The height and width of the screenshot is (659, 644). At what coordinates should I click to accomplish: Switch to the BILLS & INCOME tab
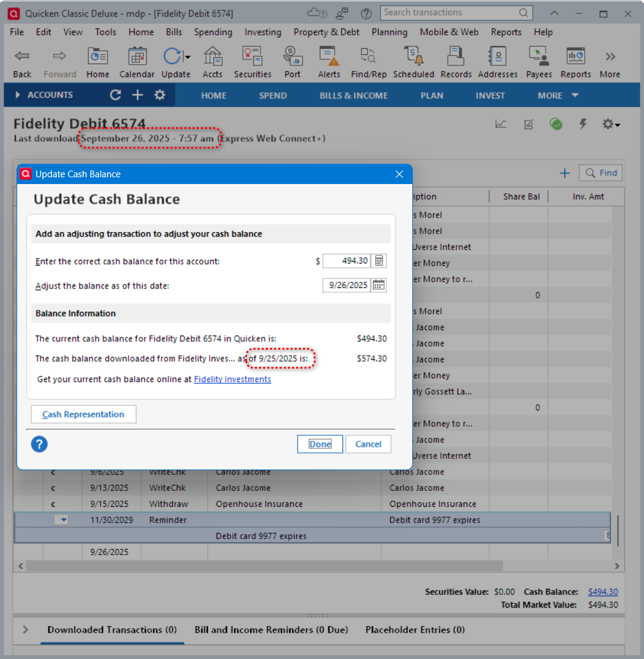point(353,95)
